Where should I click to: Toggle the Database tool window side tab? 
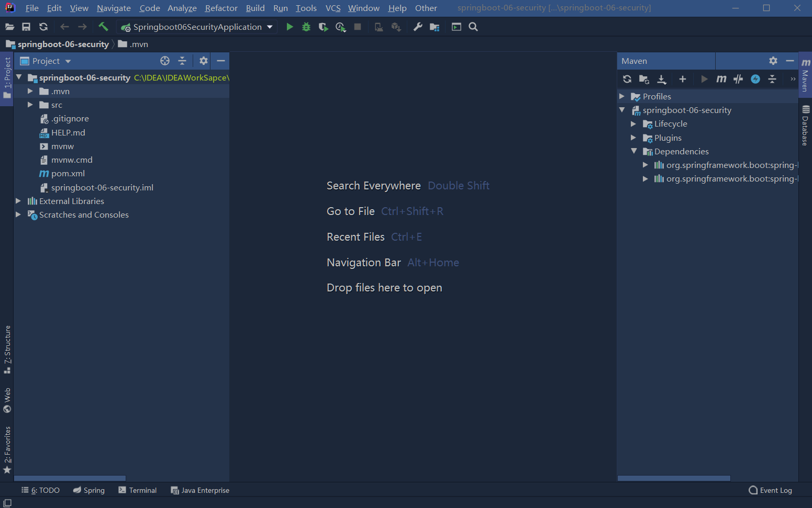[x=805, y=126]
